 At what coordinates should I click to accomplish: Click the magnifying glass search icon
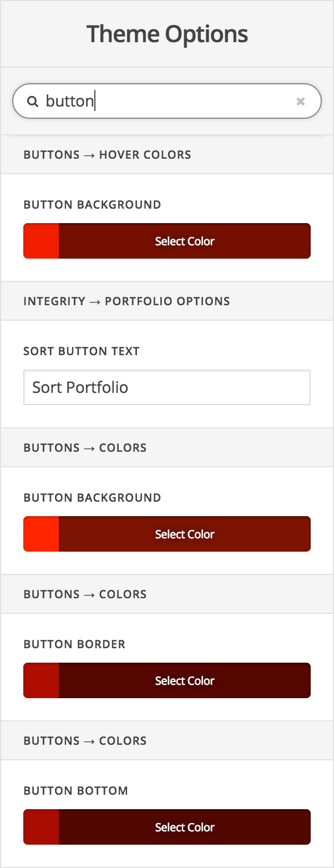[x=33, y=101]
